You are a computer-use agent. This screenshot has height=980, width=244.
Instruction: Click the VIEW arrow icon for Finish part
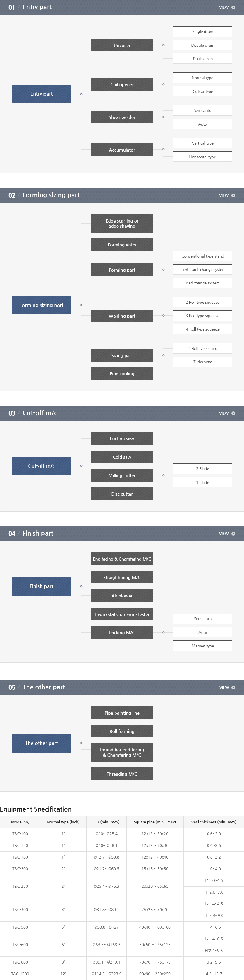233,534
